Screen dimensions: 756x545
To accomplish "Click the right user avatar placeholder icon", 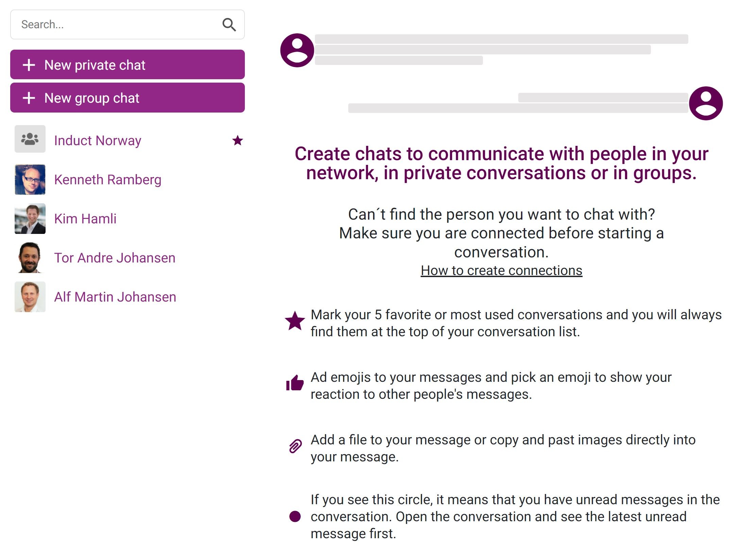I will (x=706, y=103).
